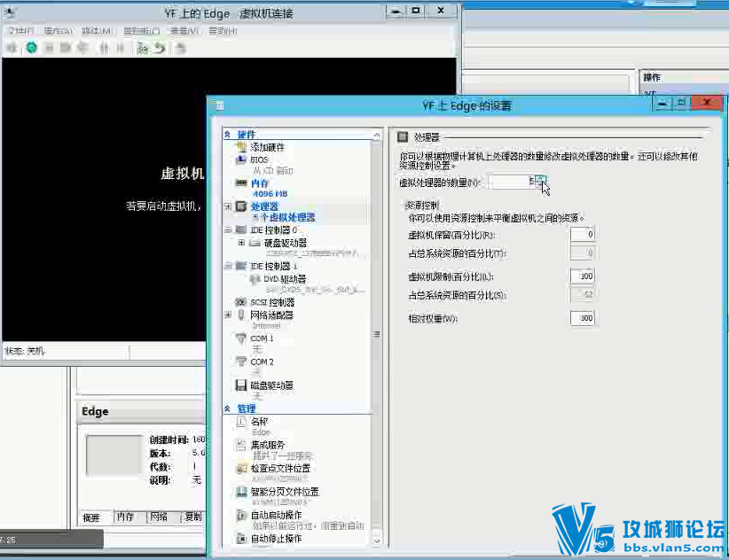This screenshot has width=729, height=560.
Task: Select the COM 1 port icon
Action: click(x=241, y=338)
